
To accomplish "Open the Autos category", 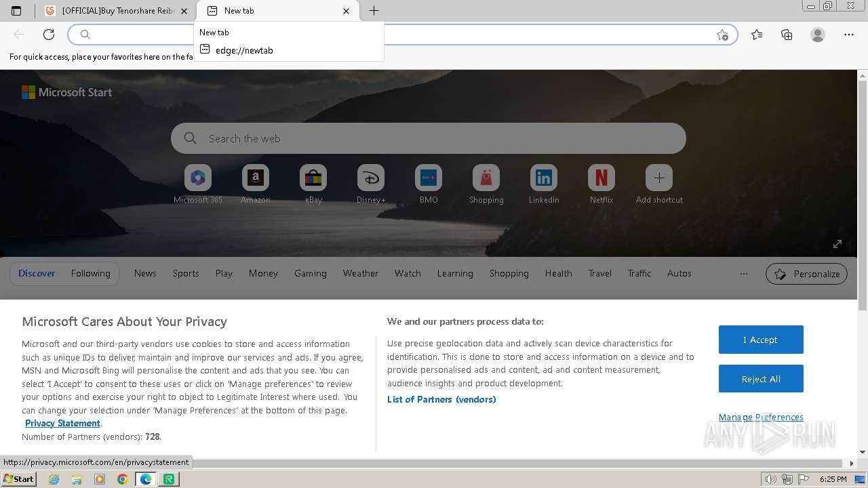I will [679, 273].
